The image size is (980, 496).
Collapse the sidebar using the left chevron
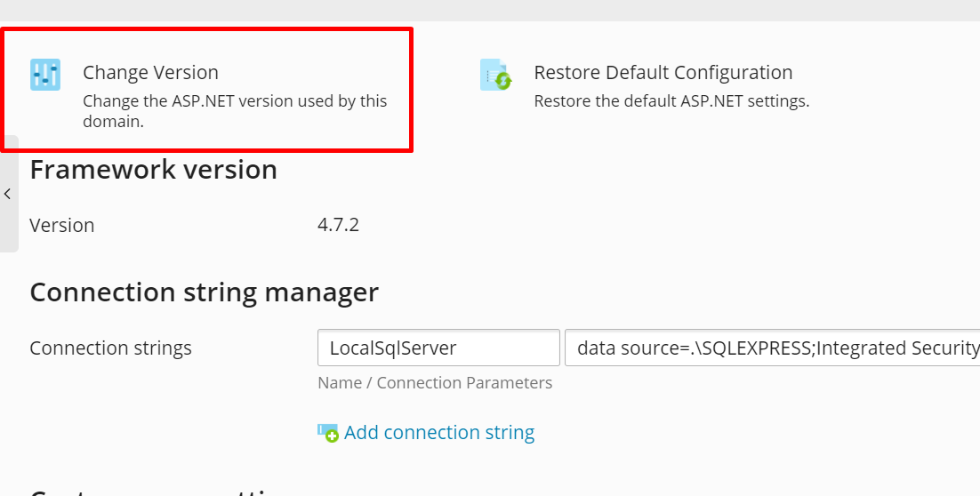coord(7,194)
